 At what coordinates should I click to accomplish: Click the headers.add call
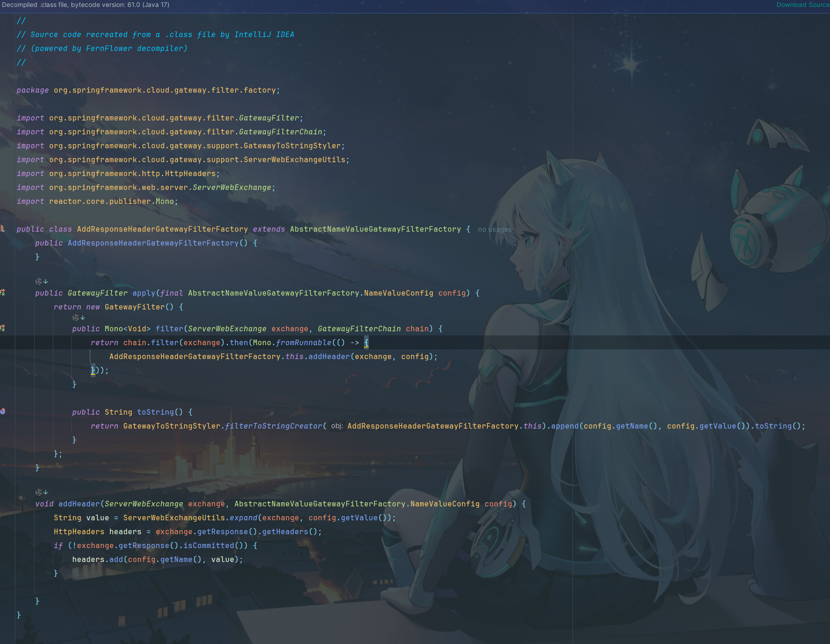pos(116,560)
